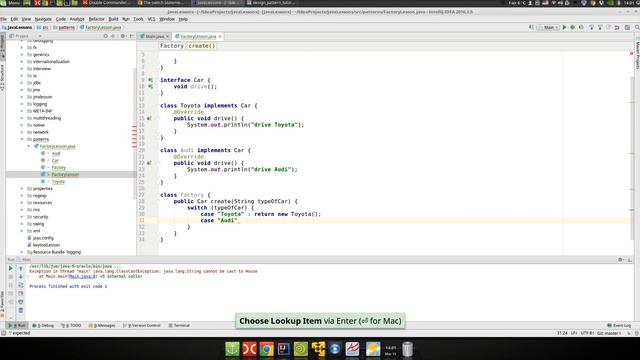Expand the Resource Bundle 'logging' node

click(22, 252)
